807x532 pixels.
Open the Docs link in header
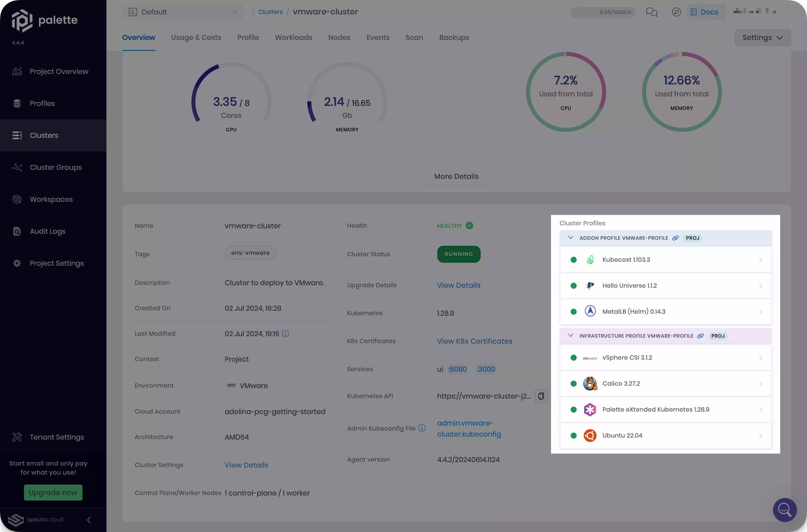point(706,12)
